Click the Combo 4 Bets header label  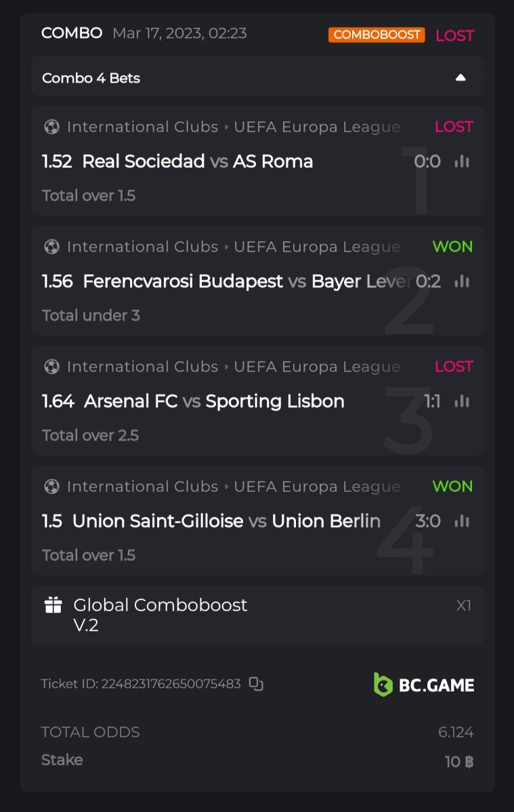pos(91,78)
